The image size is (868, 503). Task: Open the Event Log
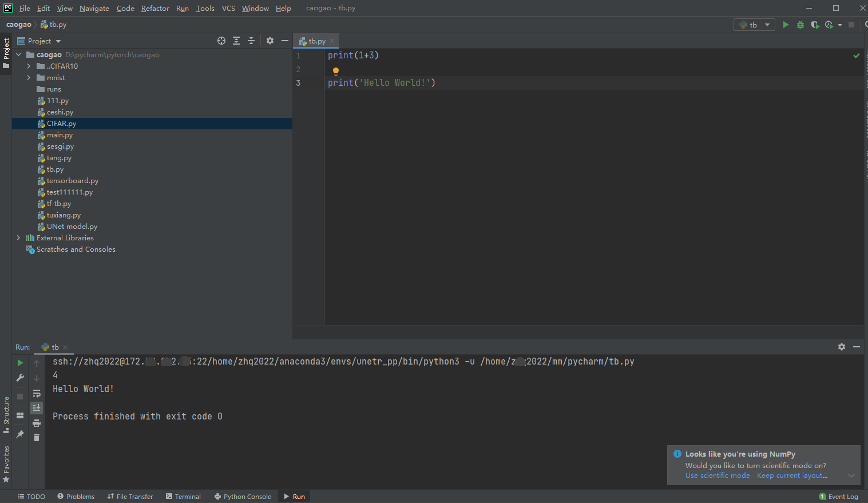pyautogui.click(x=839, y=496)
